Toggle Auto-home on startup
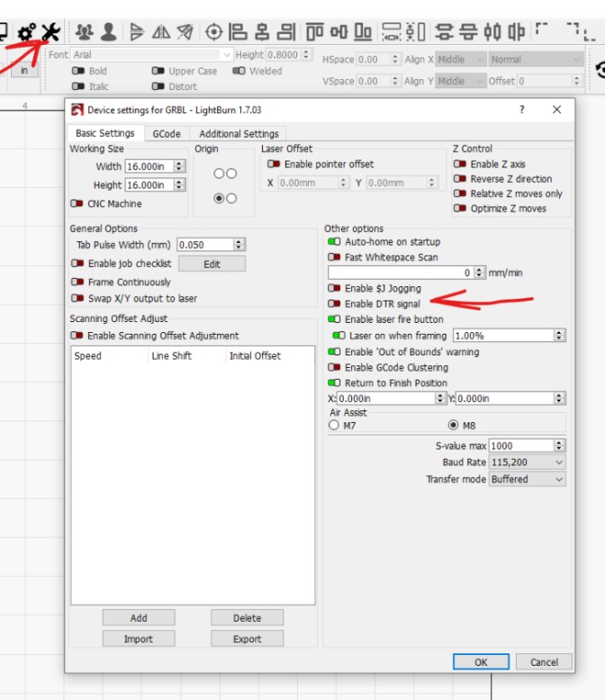 334,242
